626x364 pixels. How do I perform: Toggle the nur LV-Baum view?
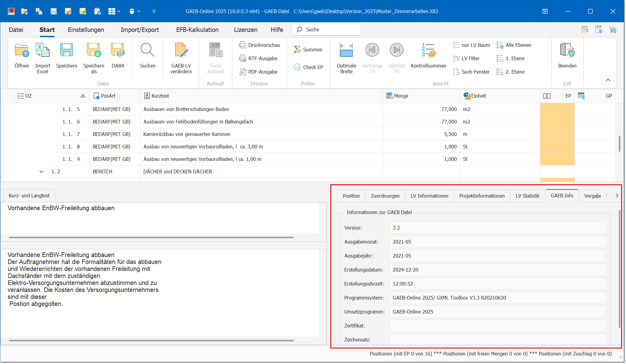(x=472, y=45)
